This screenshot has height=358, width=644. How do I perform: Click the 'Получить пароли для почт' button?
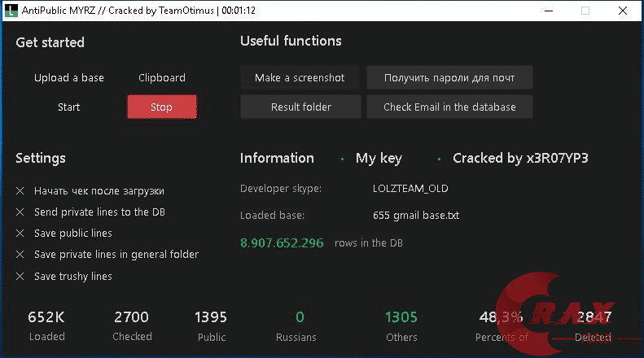pos(449,78)
